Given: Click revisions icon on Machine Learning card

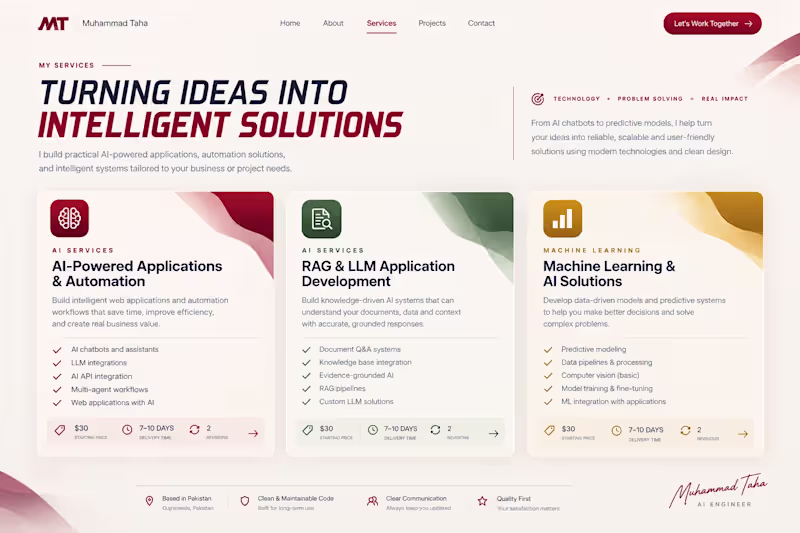Looking at the screenshot, I should coord(685,431).
